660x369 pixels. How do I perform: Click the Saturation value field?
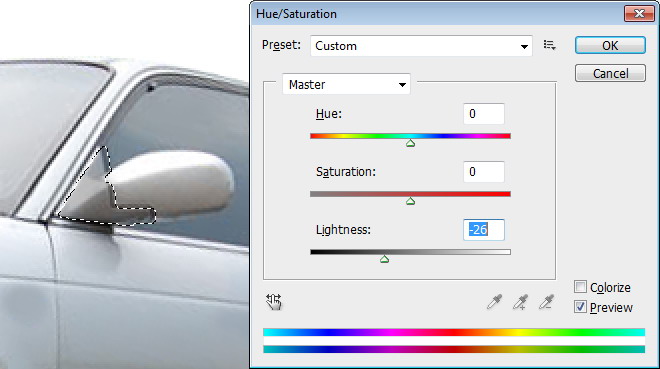click(484, 172)
